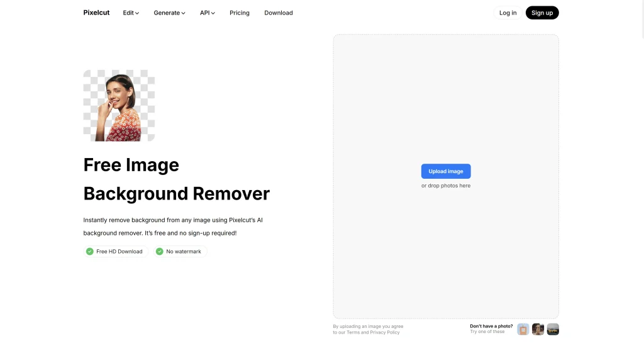Click green checkmark beside No watermark

(160, 252)
